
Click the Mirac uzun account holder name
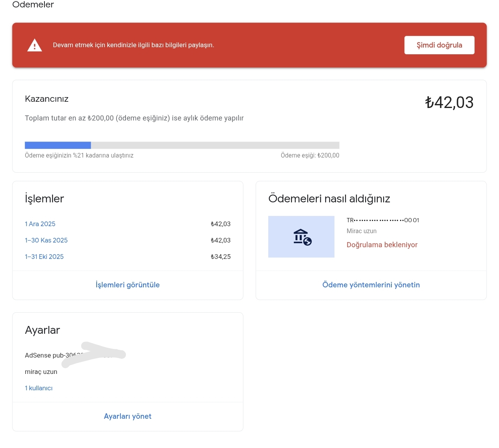tap(361, 231)
